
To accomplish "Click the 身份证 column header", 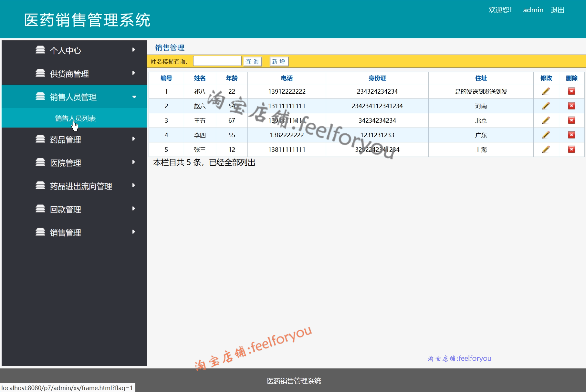I will coord(377,78).
